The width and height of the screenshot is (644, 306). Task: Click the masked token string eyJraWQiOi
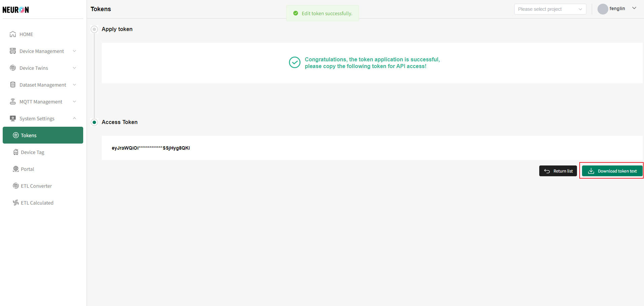pos(151,148)
